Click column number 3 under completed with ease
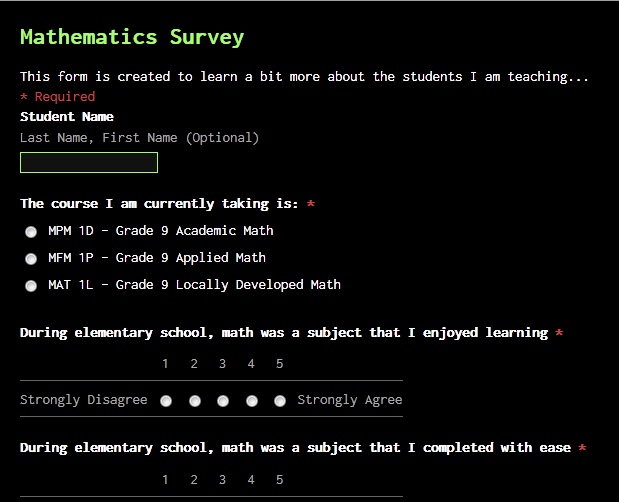This screenshot has width=619, height=502. (223, 480)
